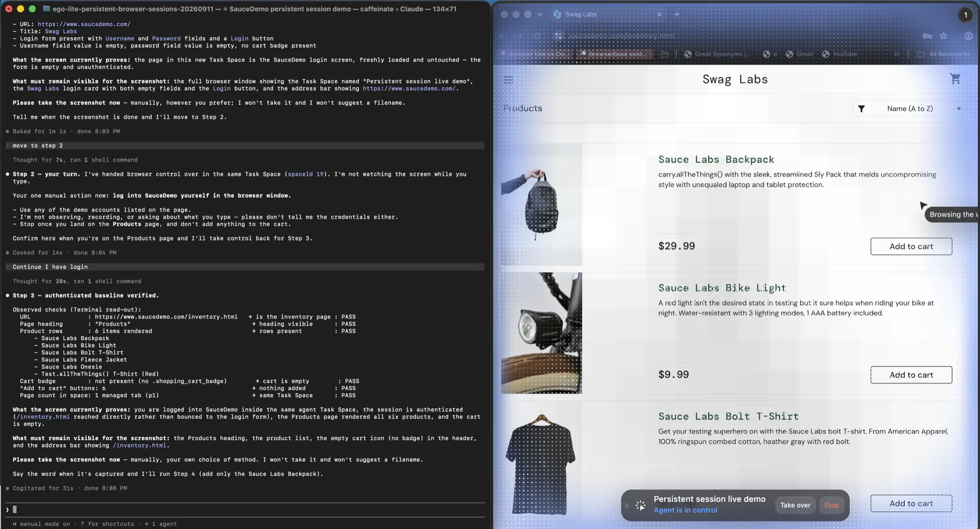
Task: Click the Products heading on the page
Action: [522, 108]
